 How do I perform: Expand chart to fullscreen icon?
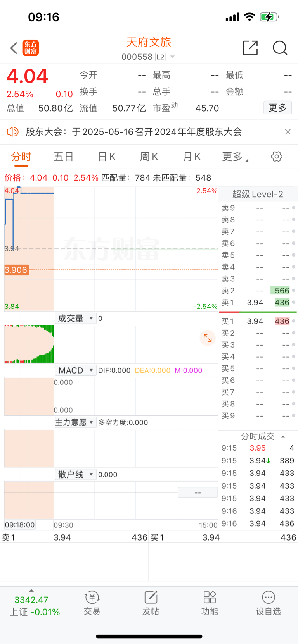tap(208, 338)
